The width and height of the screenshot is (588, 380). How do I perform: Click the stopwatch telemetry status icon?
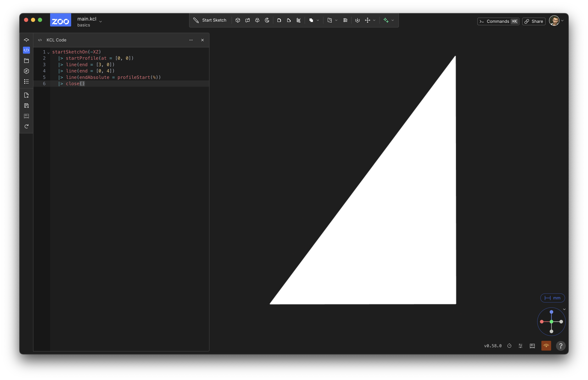click(x=509, y=346)
